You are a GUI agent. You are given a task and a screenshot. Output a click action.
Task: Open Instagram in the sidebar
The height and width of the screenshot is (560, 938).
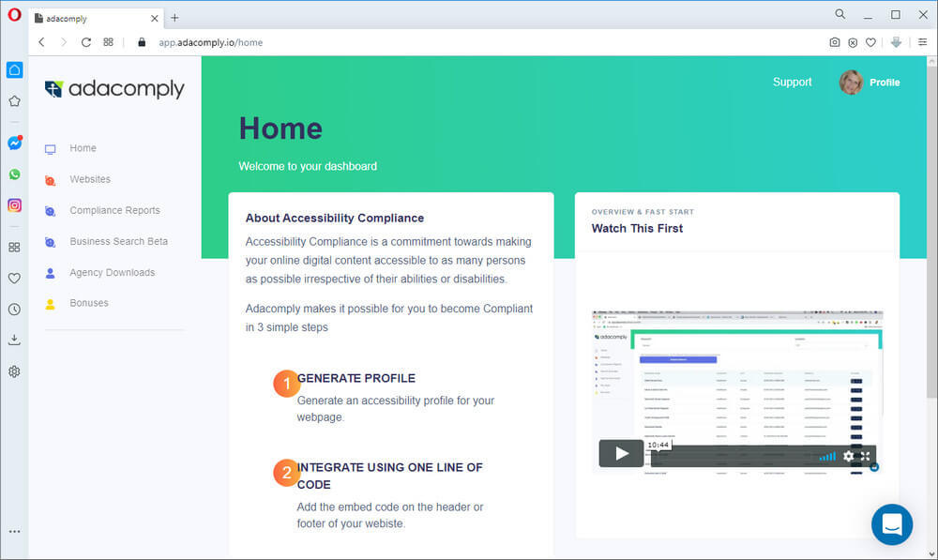[14, 205]
